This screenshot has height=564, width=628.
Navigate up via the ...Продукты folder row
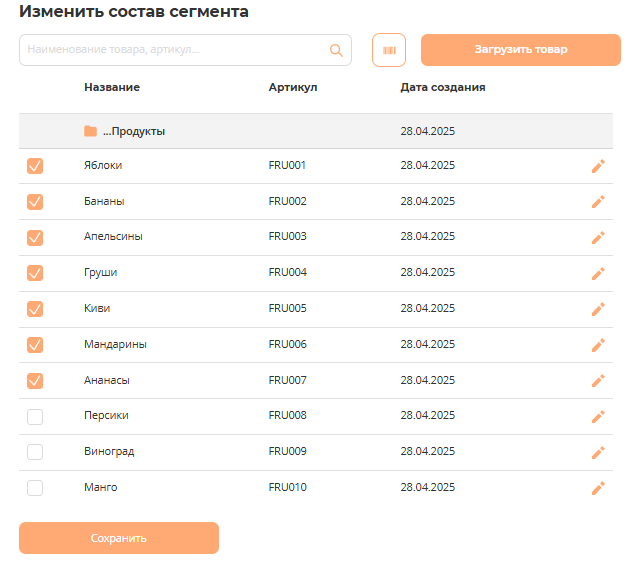click(134, 131)
